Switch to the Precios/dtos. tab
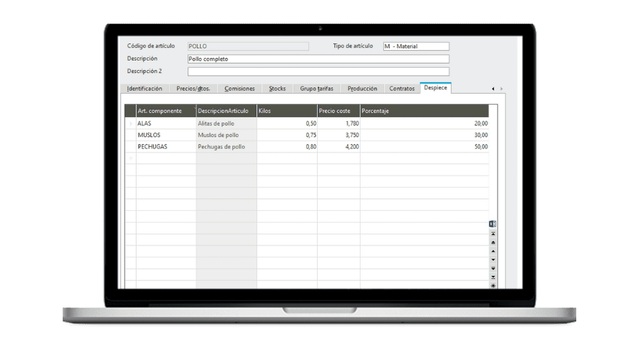Image resolution: width=639 pixels, height=364 pixels. click(193, 88)
